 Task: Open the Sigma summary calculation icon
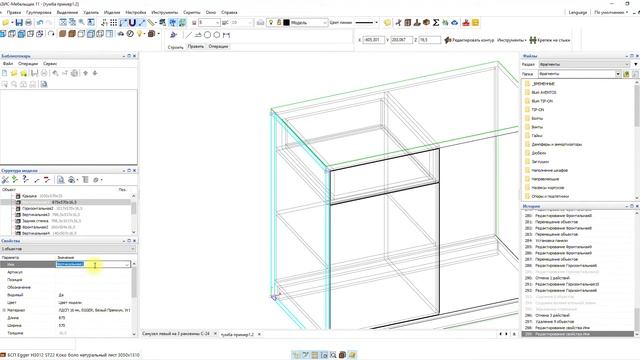pos(436,22)
